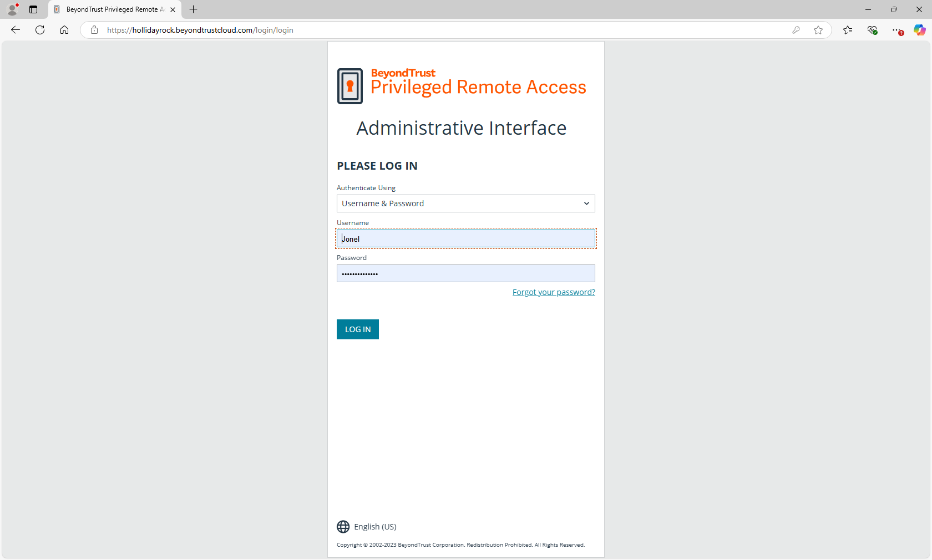
Task: Open settings and more menu
Action: coord(896,30)
